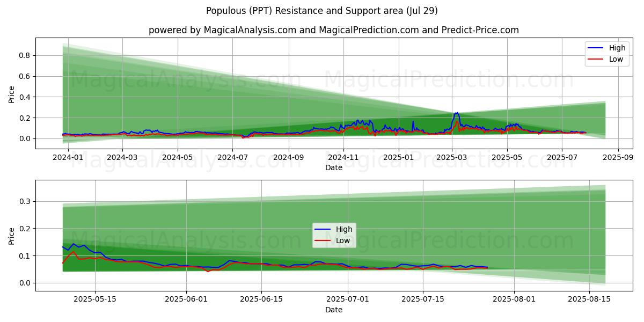The height and width of the screenshot is (322, 644).
Task: Click the '2025-05' x-axis label of the top chart
Action: click(508, 157)
